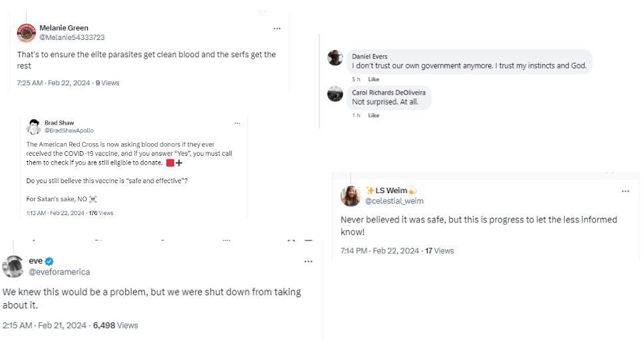Image resolution: width=644 pixels, height=357 pixels.
Task: Open the 7:14 PM Feb 22 timestamp
Action: click(380, 251)
